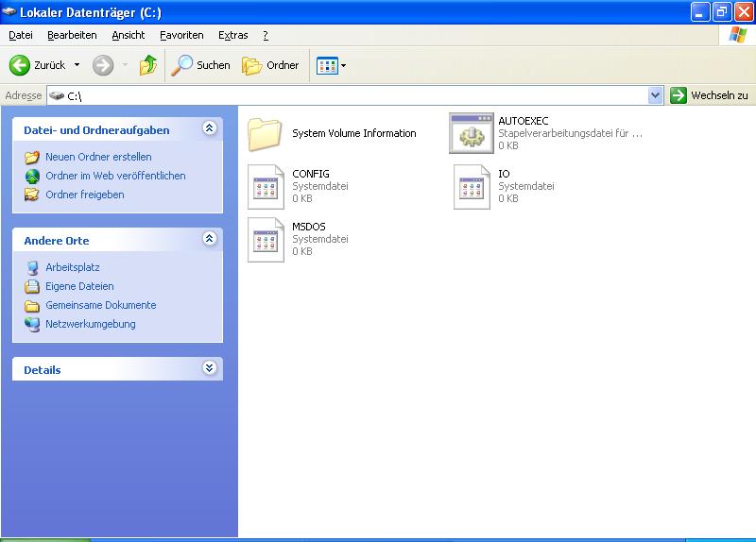The image size is (756, 542).
Task: Click the Ordner freigeben link
Action: (85, 195)
